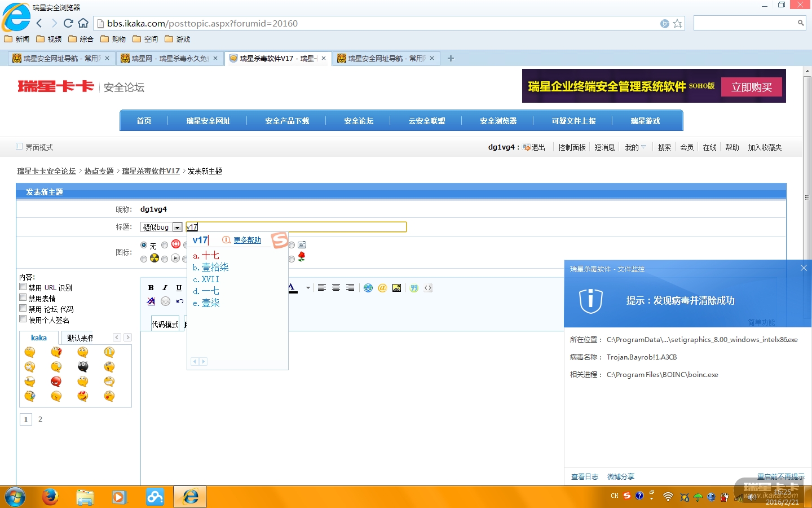Align text left in the editor
The height and width of the screenshot is (508, 812).
(x=322, y=288)
